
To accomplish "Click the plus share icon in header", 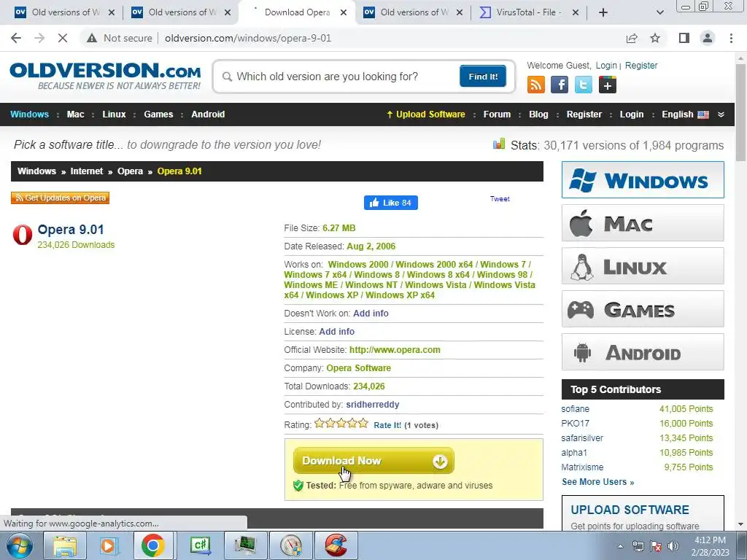I will (608, 85).
